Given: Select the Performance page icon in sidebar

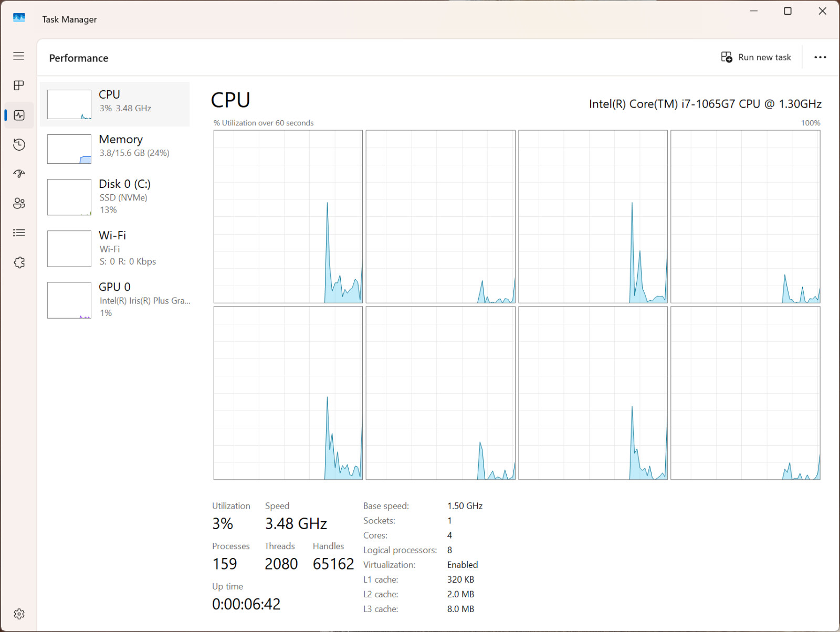Looking at the screenshot, I should 19,115.
